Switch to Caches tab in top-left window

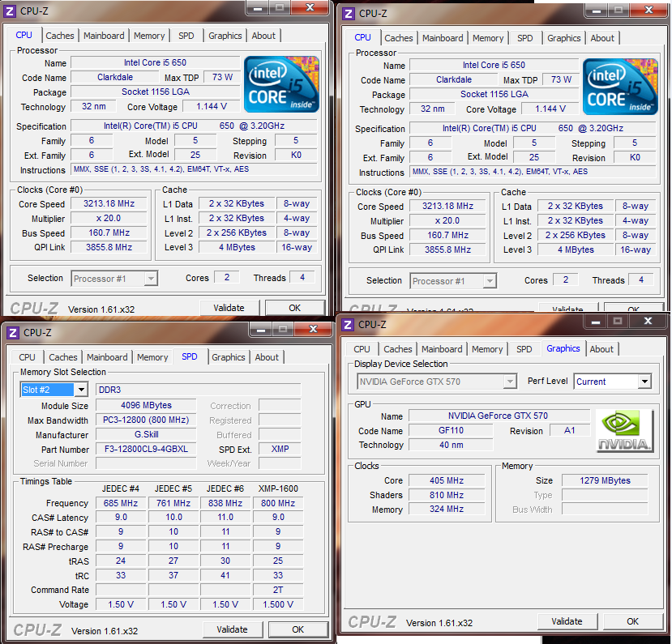click(x=60, y=36)
